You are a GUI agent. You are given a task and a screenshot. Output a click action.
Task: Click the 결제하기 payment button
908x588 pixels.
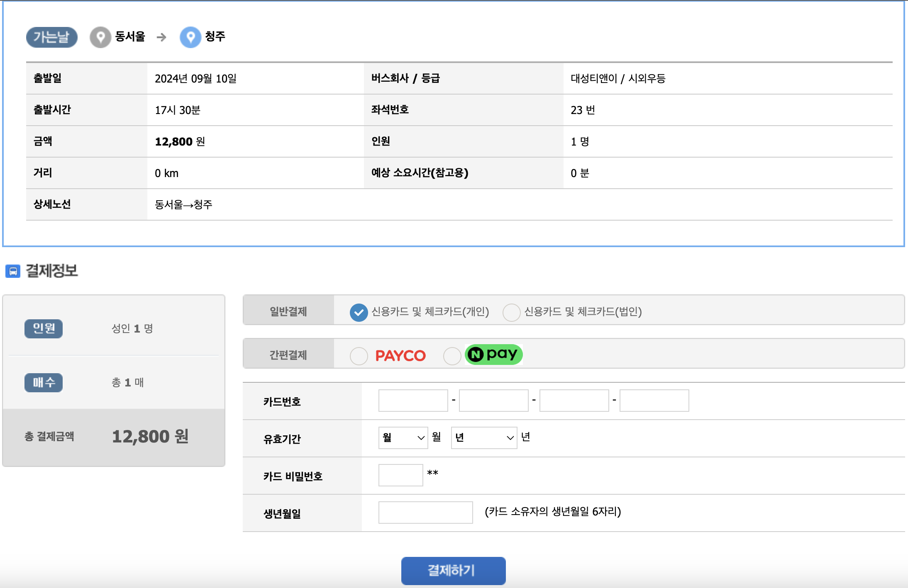(453, 571)
